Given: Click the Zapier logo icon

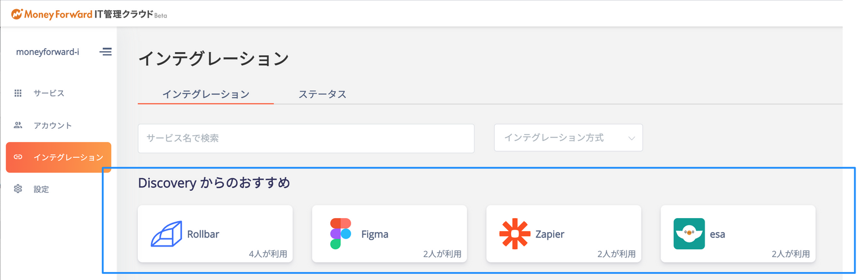Looking at the screenshot, I should pos(515,234).
